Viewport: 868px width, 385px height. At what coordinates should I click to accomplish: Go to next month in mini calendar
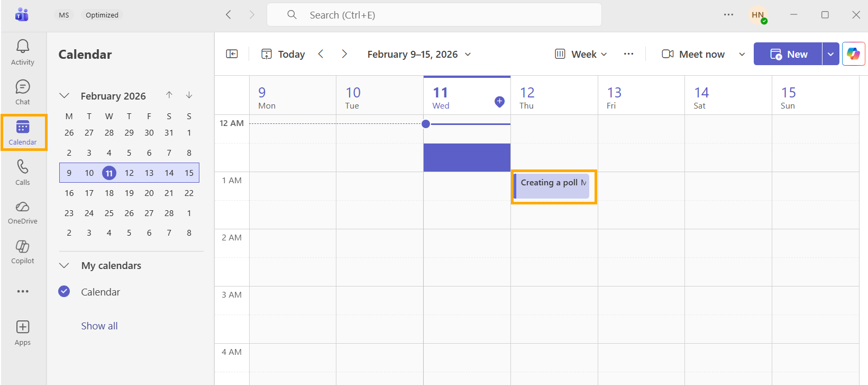pyautogui.click(x=189, y=95)
